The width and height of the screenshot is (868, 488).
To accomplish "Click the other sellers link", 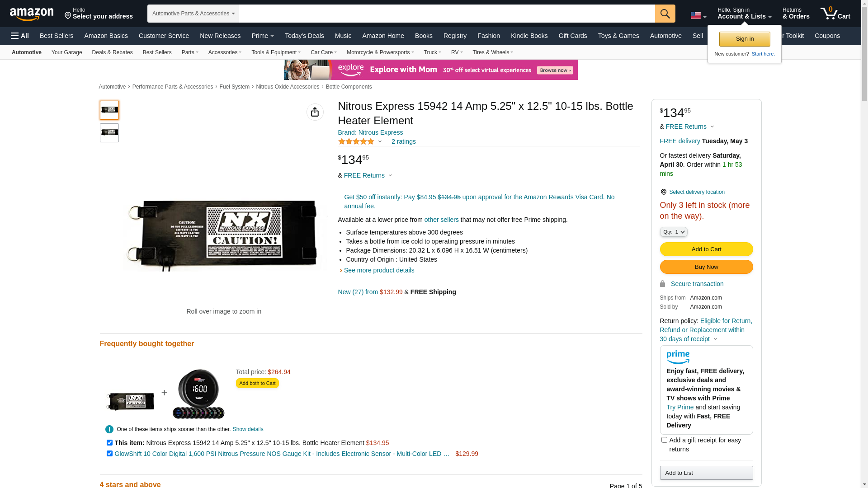I will coord(441,220).
